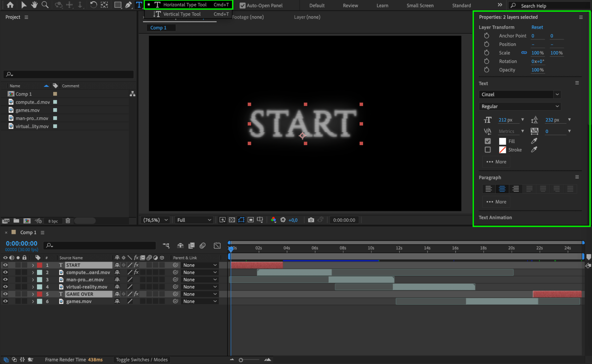592x364 pixels.
Task: Click the white Fill color swatch
Action: pyautogui.click(x=502, y=141)
